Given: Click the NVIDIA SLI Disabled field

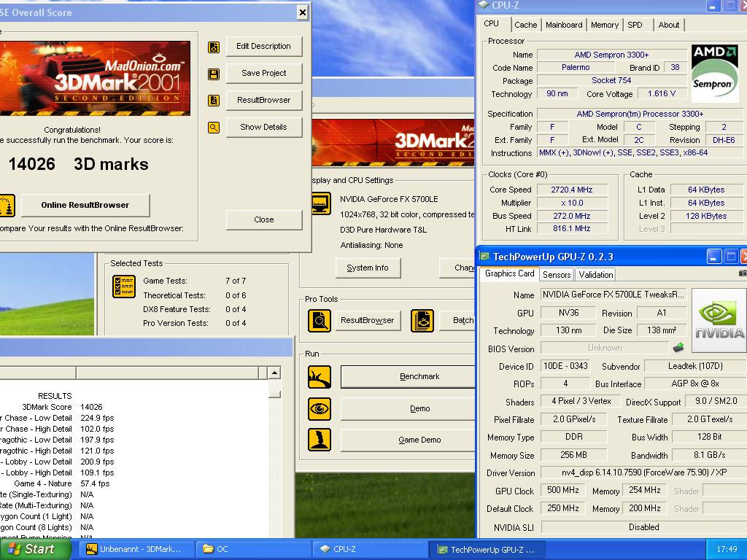Looking at the screenshot, I should click(644, 527).
